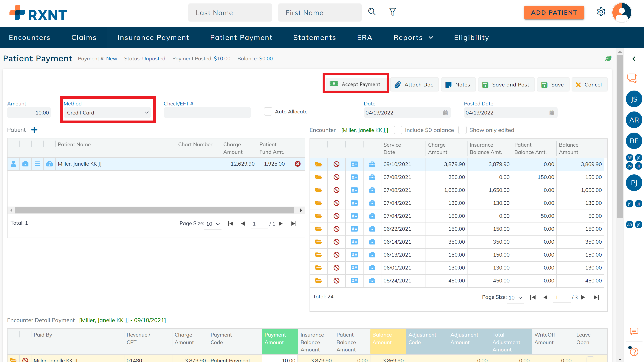Click the plus icon to add a patient

[34, 130]
